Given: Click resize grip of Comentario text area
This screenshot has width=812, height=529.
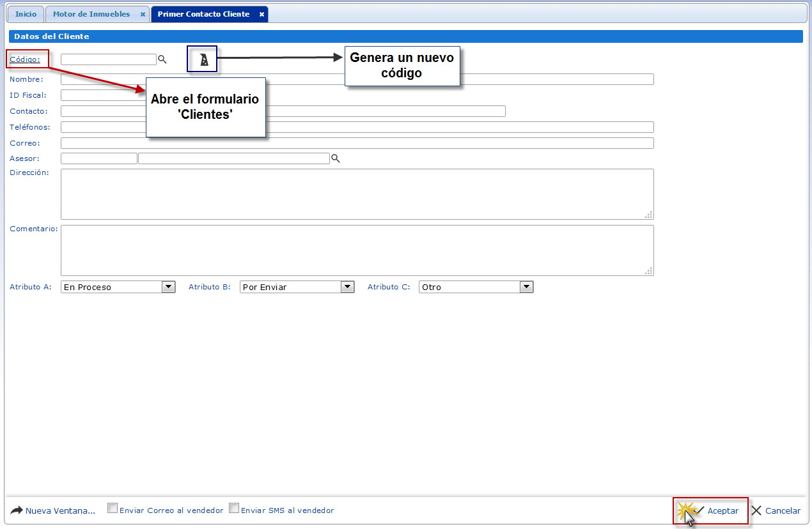Looking at the screenshot, I should click(648, 271).
